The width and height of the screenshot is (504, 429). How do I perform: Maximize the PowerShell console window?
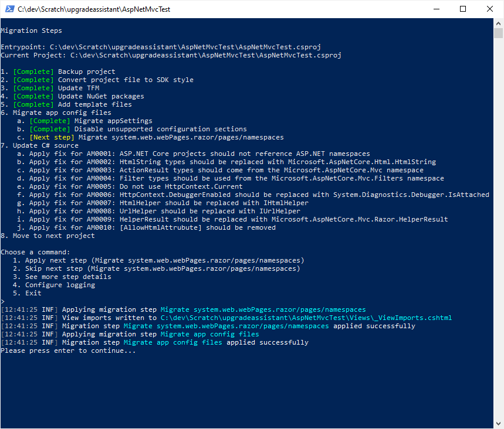463,9
